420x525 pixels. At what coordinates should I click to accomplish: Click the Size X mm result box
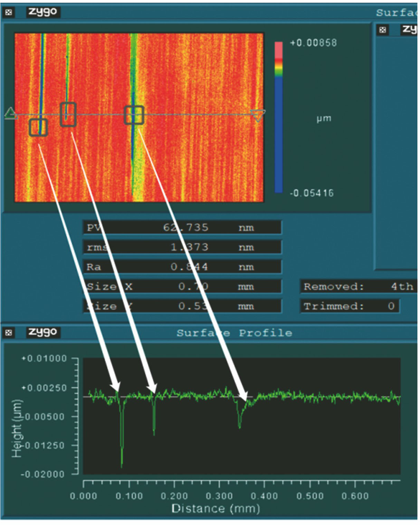pos(182,287)
